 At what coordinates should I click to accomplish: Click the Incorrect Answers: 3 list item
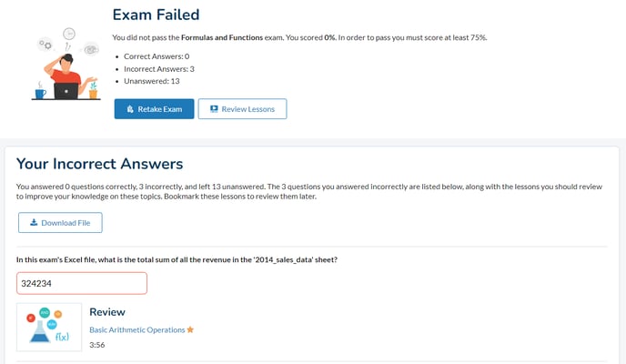click(159, 69)
